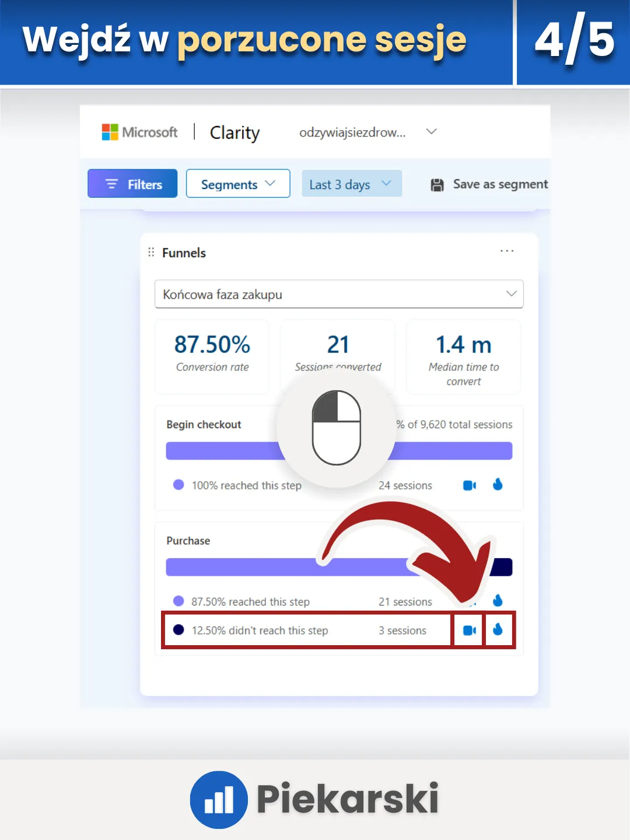Screen dimensions: 630x840
Task: Click the Microsoft logo
Action: pos(139,132)
